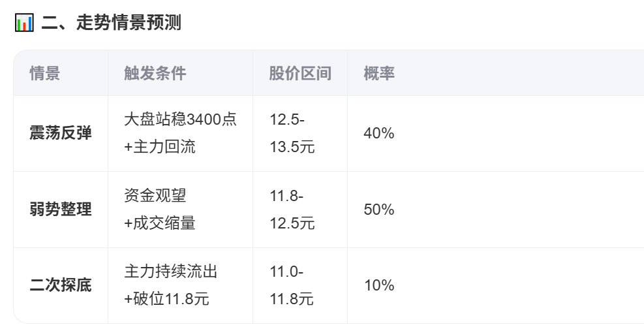This screenshot has height=329, width=644.
Task: Select the 二次探底 scenario cell
Action: click(x=61, y=285)
